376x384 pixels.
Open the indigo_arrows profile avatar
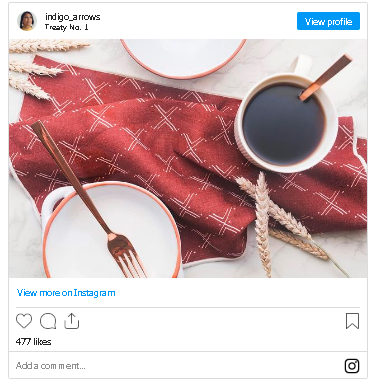27,21
